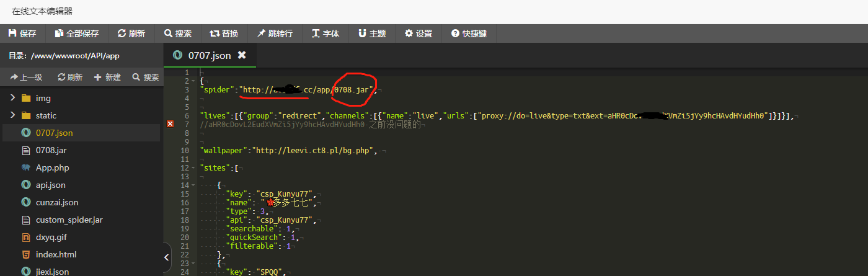Screen dimensions: 868x276
Task: Click the red error marker on line 7
Action: point(170,125)
